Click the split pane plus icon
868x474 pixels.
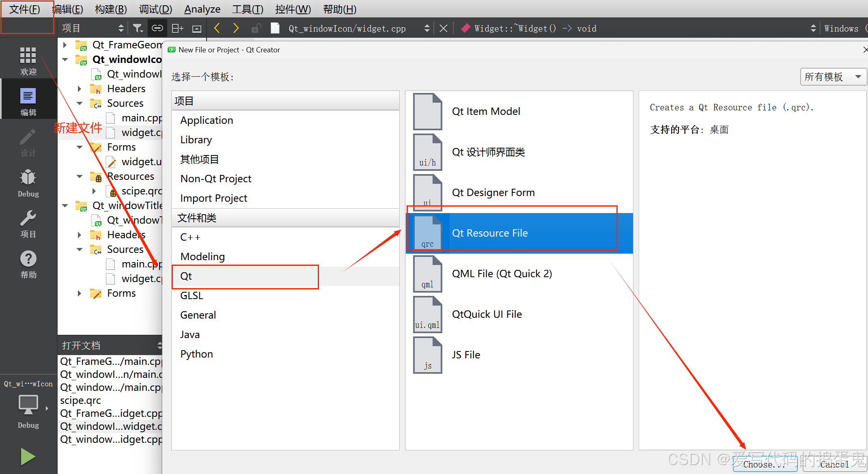177,28
